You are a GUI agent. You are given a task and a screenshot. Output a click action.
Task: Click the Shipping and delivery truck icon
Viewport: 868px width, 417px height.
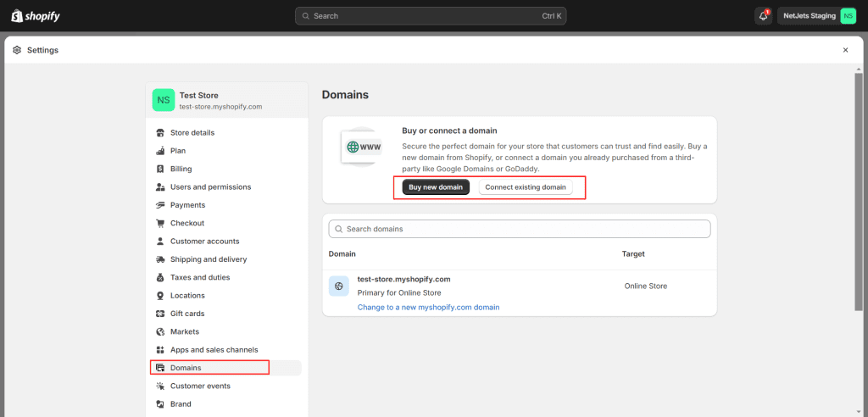160,259
